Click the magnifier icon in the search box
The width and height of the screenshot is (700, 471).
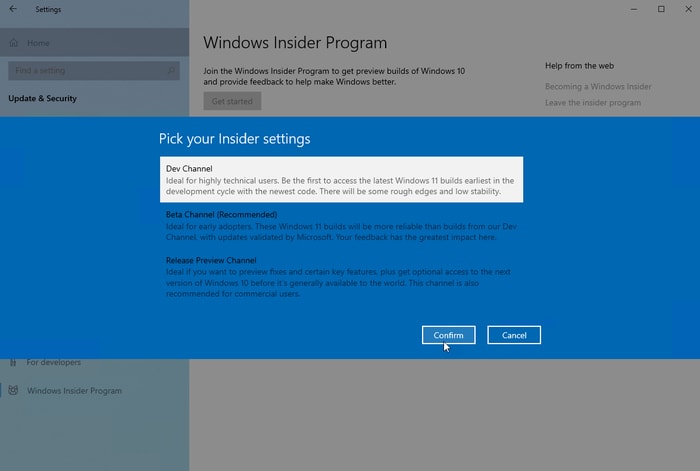pyautogui.click(x=172, y=70)
